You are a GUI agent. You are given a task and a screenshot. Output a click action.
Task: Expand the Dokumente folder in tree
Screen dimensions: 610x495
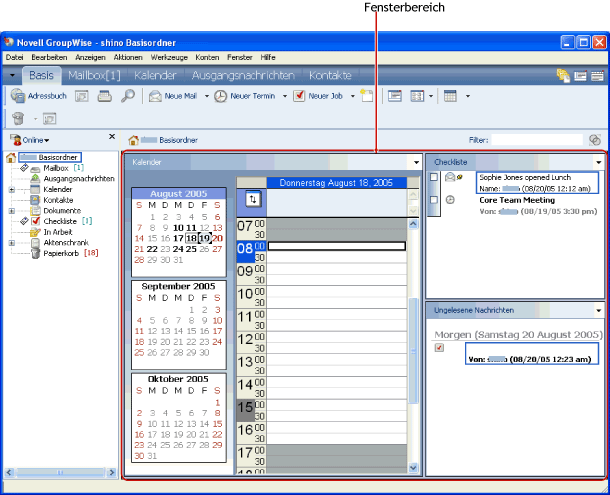tap(12, 211)
